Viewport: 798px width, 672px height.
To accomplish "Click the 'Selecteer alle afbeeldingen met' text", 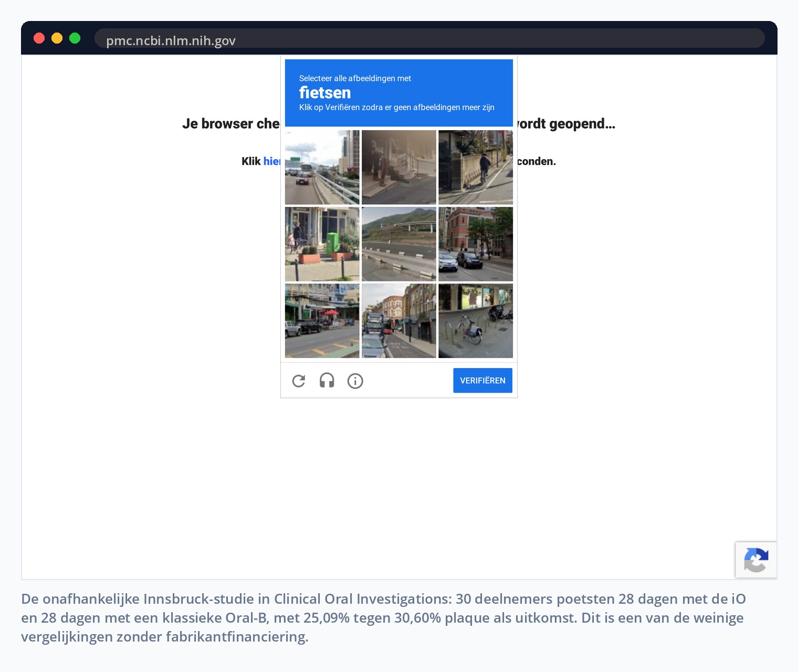I will coord(355,78).
